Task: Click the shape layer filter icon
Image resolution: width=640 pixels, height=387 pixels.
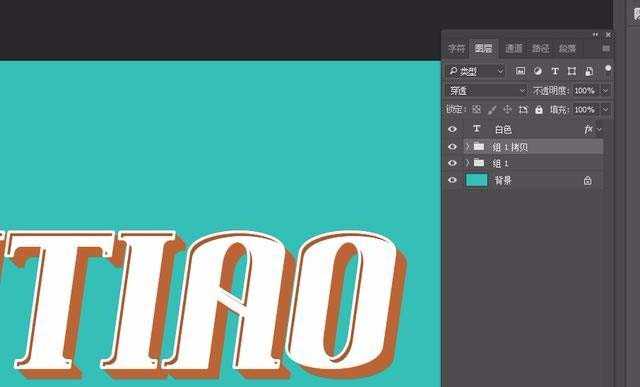Action: coord(571,71)
